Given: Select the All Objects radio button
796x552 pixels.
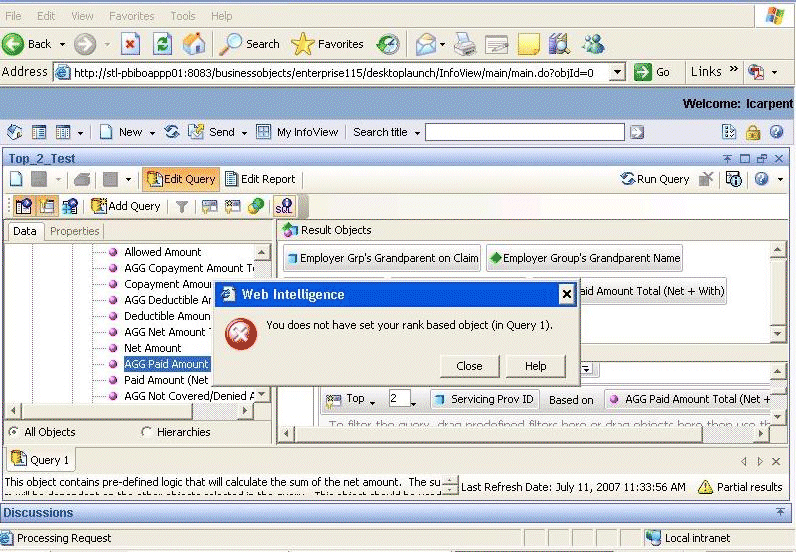Looking at the screenshot, I should pos(13,432).
